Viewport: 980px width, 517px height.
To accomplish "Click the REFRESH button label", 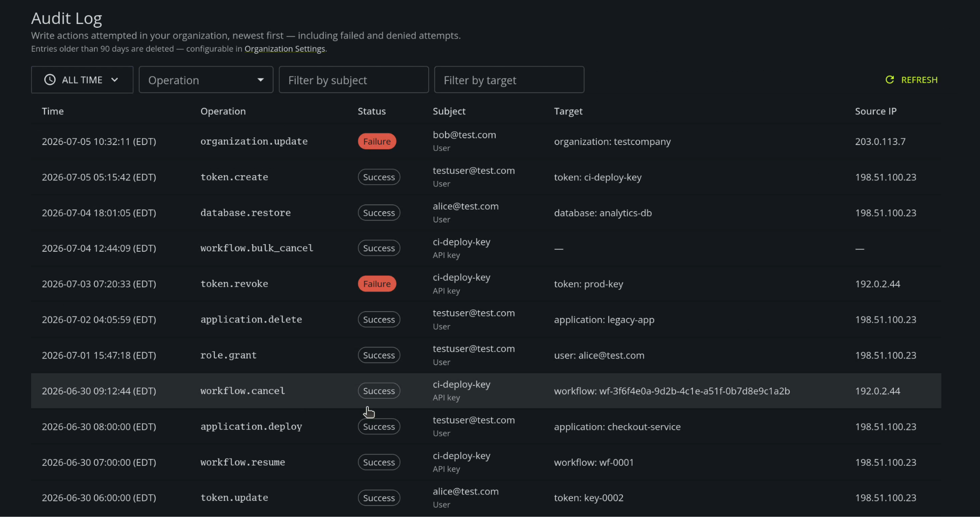I will (x=919, y=80).
